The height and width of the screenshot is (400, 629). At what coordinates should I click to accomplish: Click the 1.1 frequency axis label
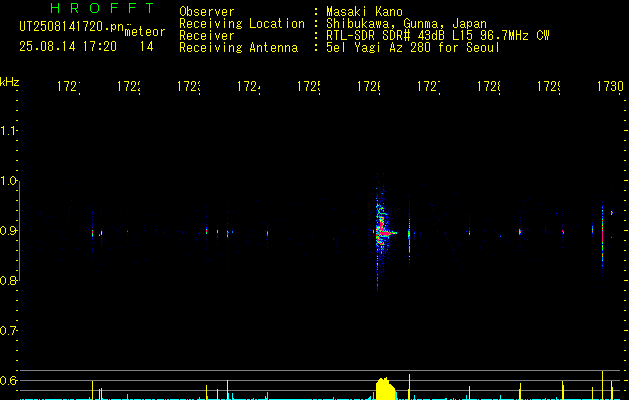click(x=8, y=131)
